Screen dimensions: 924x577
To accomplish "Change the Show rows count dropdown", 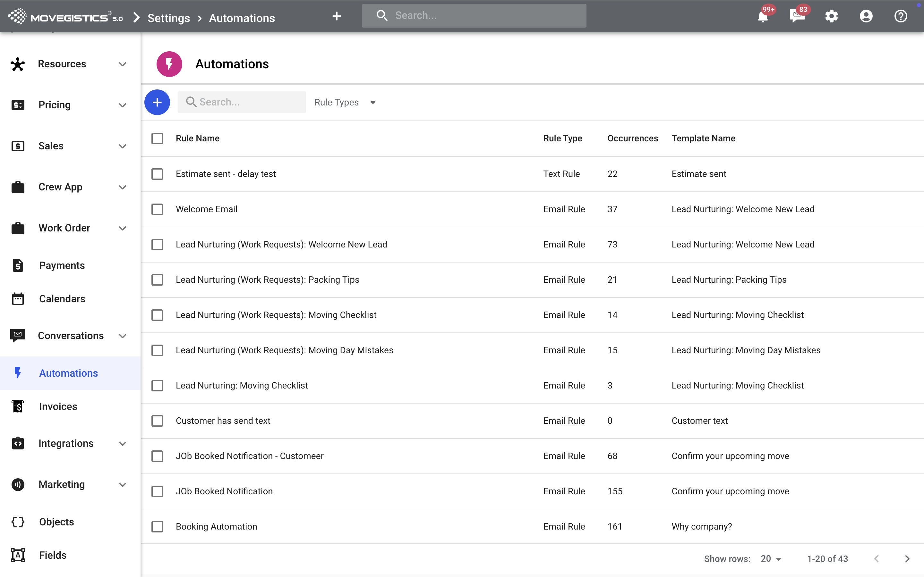I will pyautogui.click(x=771, y=559).
